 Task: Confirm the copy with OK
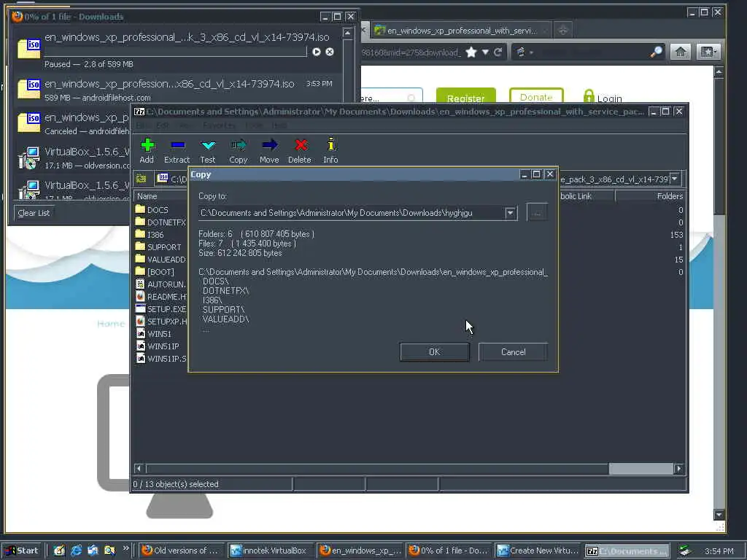click(x=435, y=352)
